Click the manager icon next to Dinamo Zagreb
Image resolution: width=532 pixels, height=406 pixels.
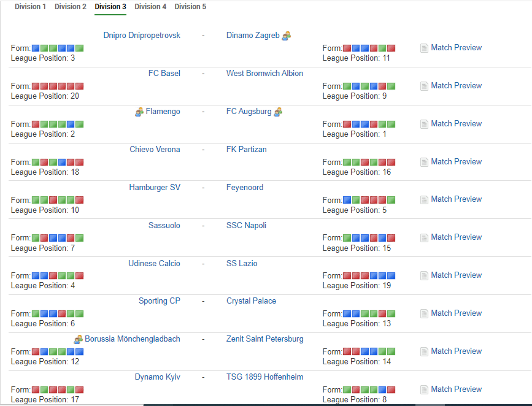click(x=286, y=36)
